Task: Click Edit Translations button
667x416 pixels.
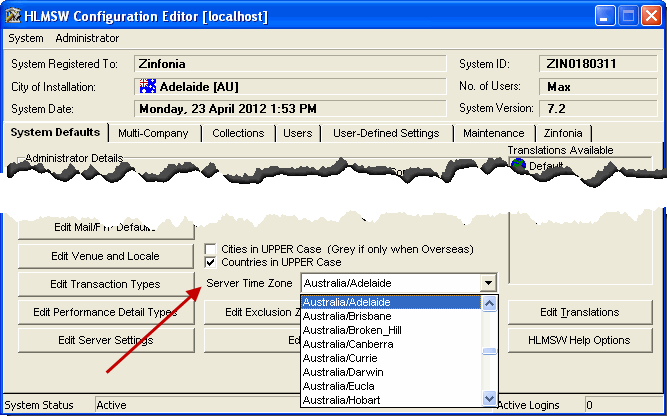Action: point(580,312)
